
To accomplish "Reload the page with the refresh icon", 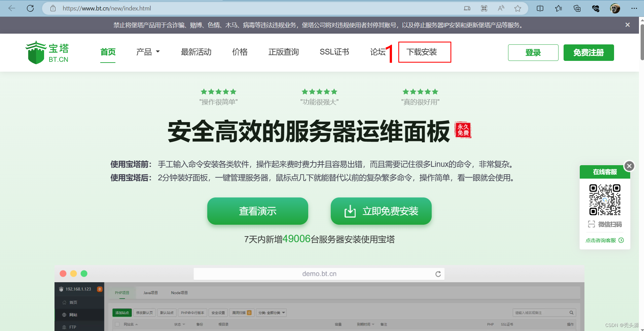I will (x=30, y=8).
